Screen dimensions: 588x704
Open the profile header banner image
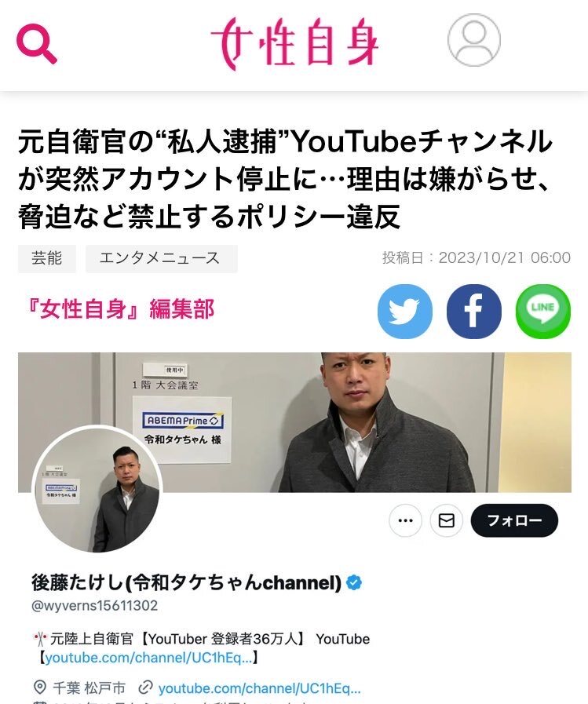(x=294, y=422)
